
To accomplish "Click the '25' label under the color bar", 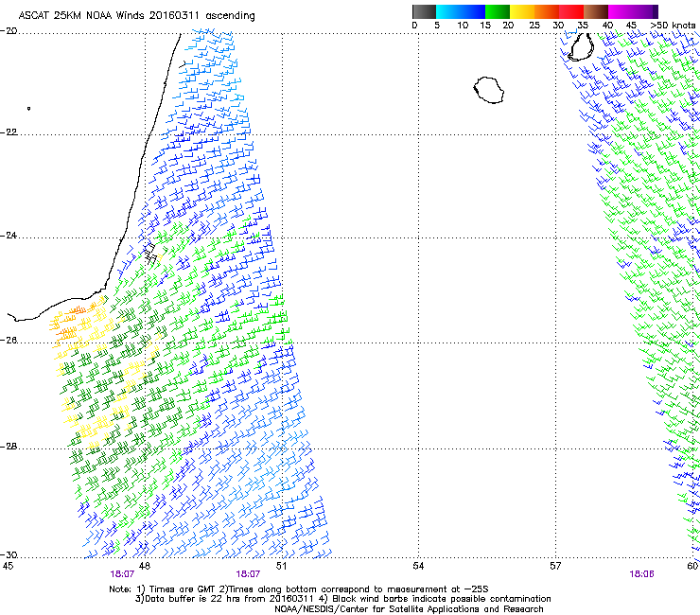I will (x=534, y=26).
